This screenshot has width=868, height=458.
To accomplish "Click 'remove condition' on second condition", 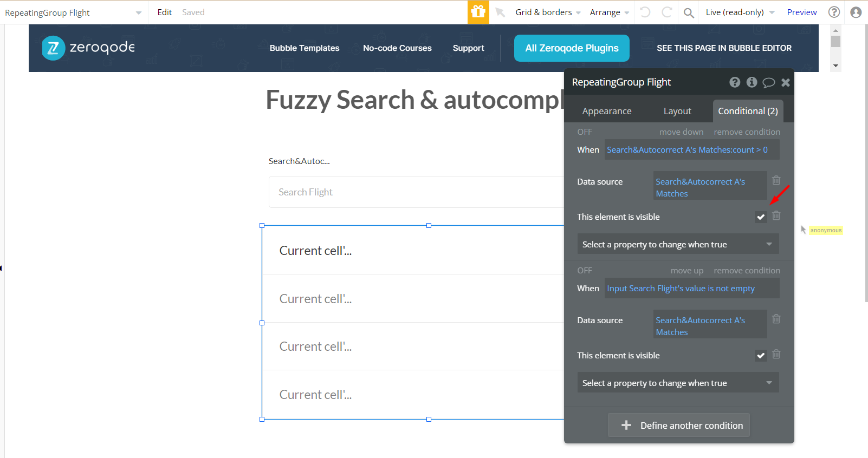I will coord(747,271).
